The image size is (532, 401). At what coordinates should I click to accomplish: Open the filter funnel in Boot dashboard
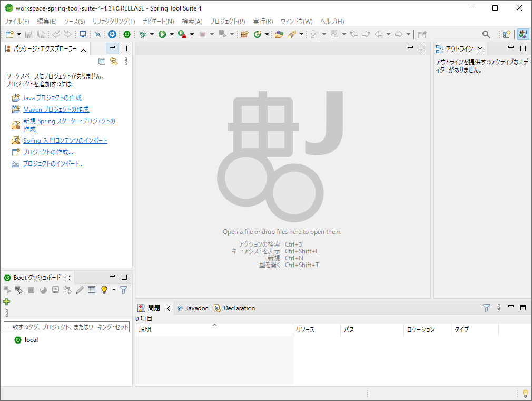click(x=123, y=289)
